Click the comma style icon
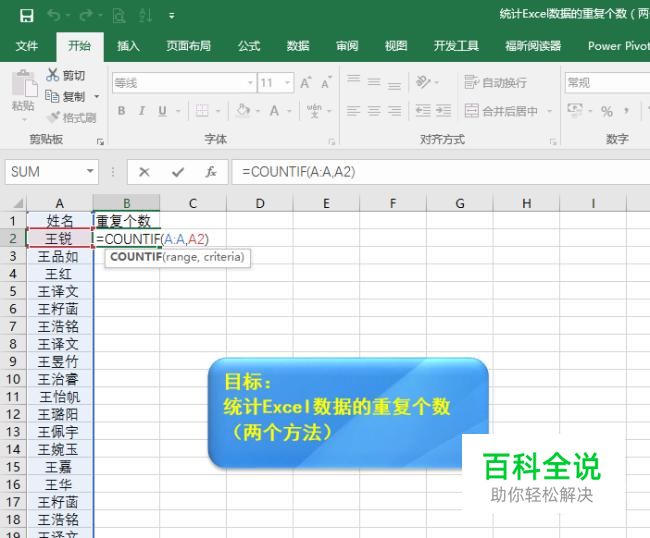The image size is (650, 538). click(626, 110)
